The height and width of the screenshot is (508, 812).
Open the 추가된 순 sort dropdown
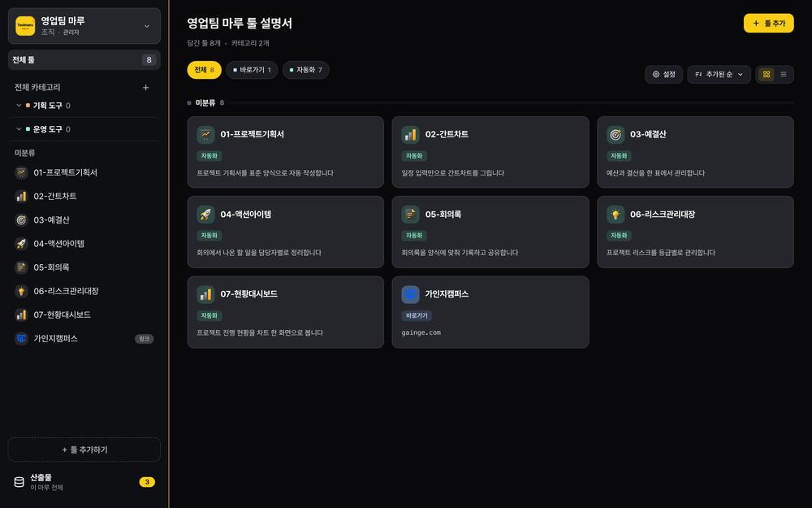(x=719, y=74)
